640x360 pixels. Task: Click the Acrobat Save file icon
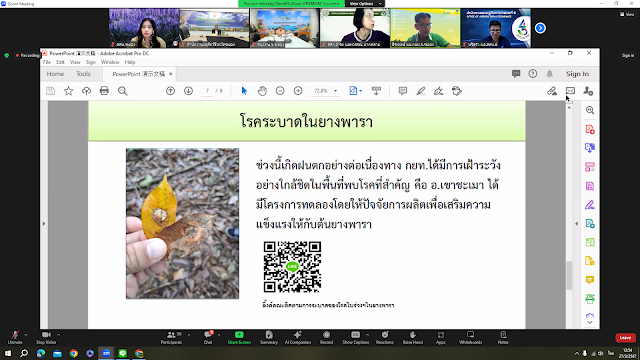coord(50,91)
